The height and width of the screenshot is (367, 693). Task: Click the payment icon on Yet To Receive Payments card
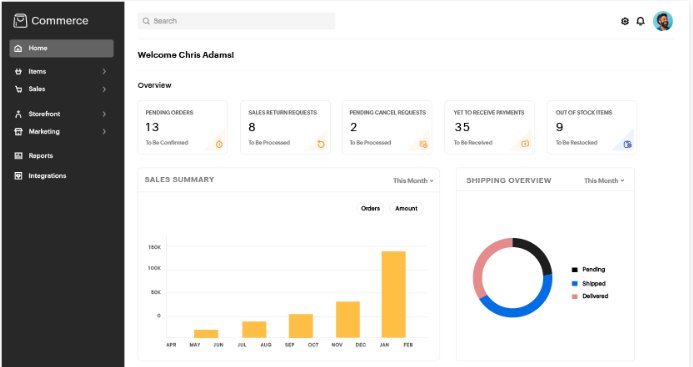tap(525, 144)
